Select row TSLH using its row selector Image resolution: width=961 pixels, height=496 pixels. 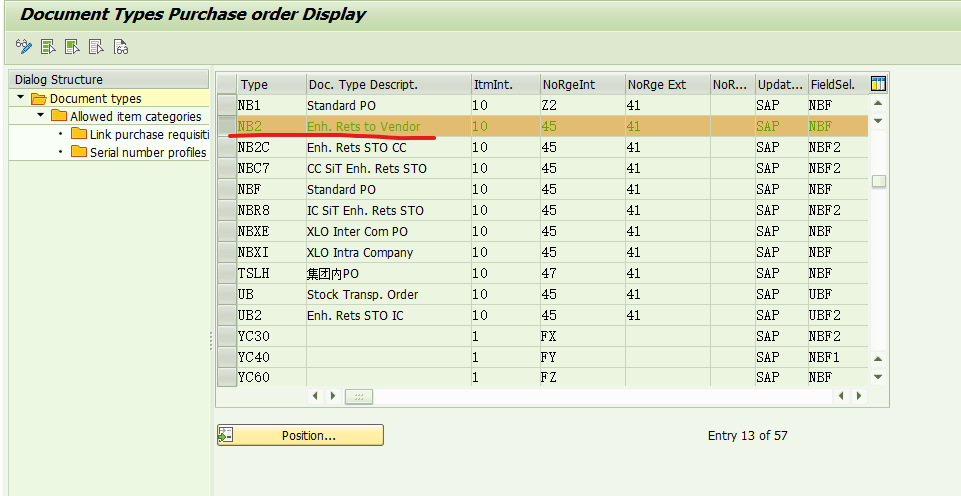click(x=227, y=273)
